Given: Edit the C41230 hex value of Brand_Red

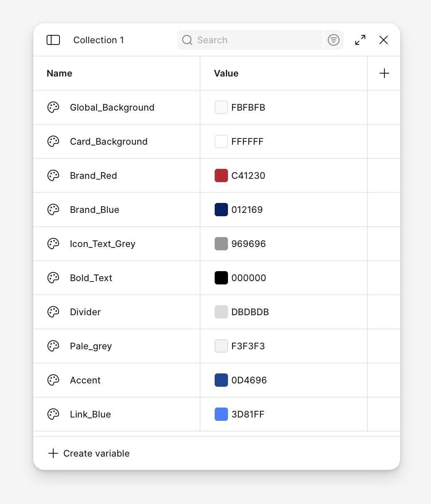Looking at the screenshot, I should (x=248, y=175).
